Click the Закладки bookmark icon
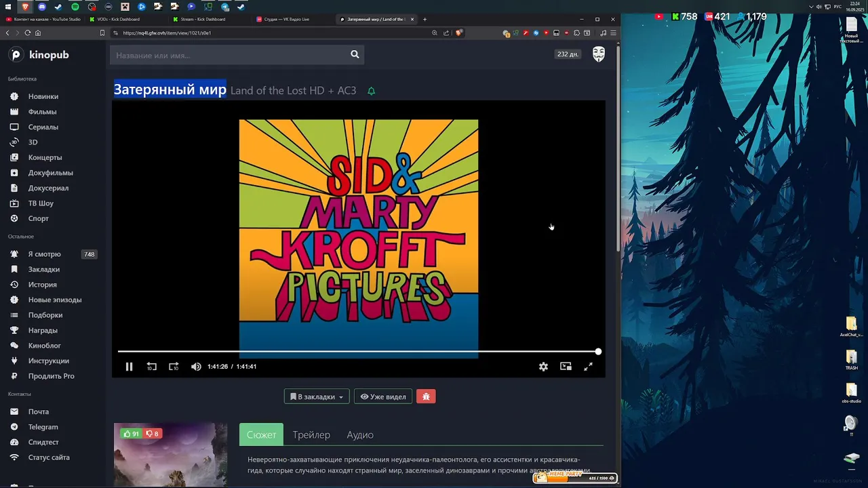Screen dimensions: 868x488 pyautogui.click(x=14, y=269)
